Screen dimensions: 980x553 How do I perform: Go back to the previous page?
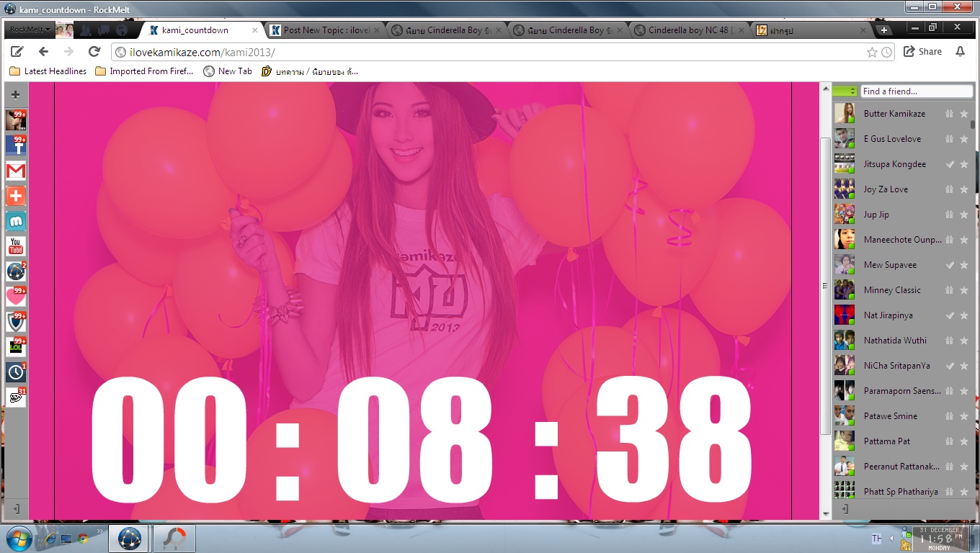pos(43,52)
